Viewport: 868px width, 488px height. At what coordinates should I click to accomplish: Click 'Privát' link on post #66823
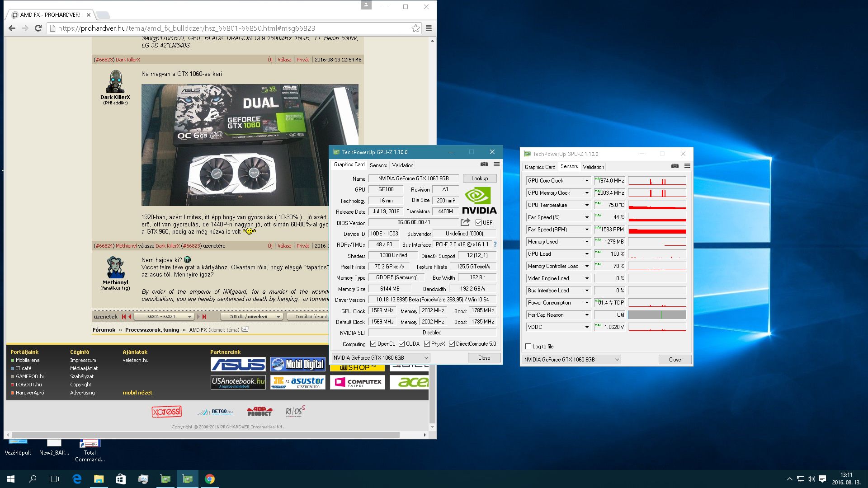pos(303,60)
